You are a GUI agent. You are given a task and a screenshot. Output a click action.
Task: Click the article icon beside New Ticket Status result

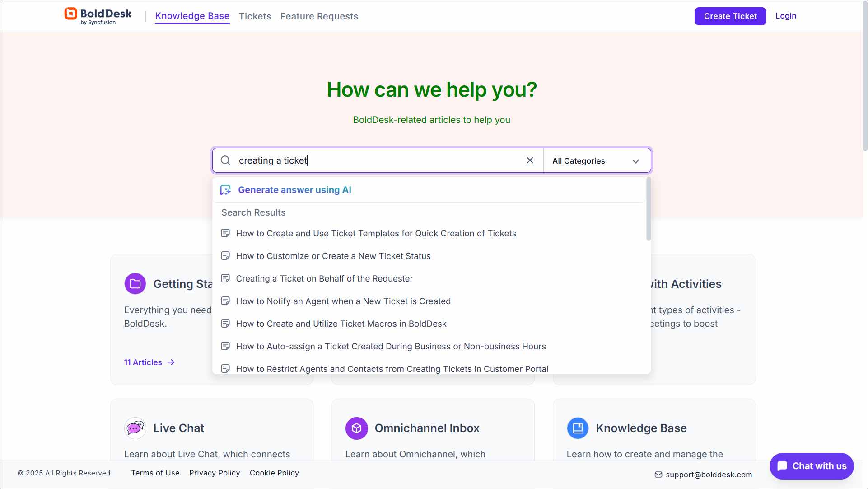coord(225,256)
